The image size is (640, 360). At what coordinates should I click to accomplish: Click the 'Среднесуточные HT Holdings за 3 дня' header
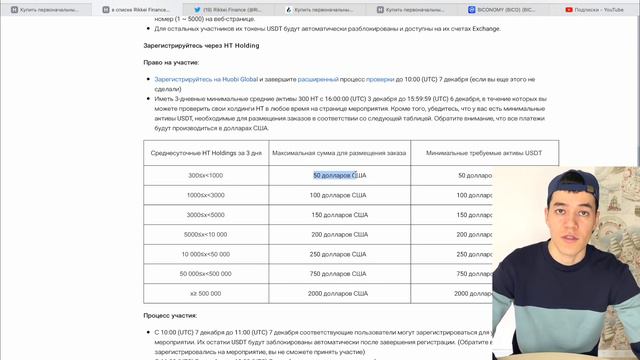click(206, 153)
